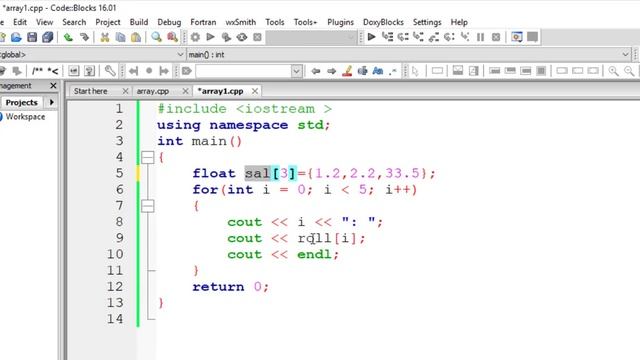Open the Tools menu

click(275, 22)
